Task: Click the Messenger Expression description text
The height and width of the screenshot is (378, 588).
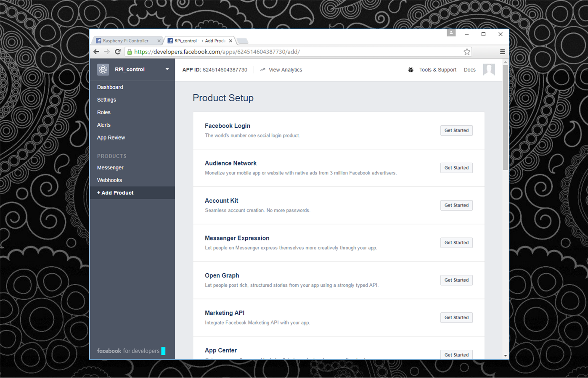Action: [291, 248]
